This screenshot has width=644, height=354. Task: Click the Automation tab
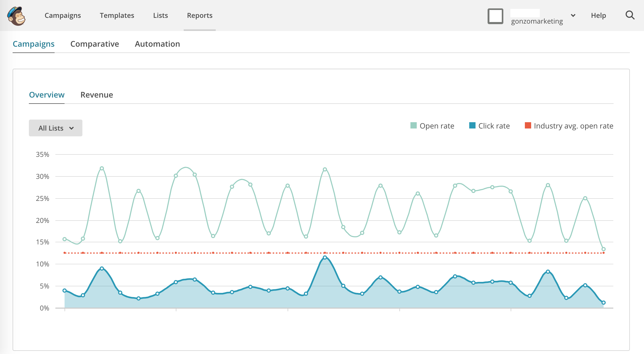coord(157,44)
